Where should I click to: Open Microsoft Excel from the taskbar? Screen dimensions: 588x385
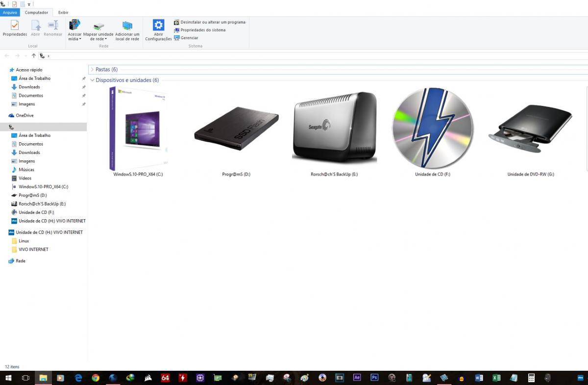click(496, 378)
